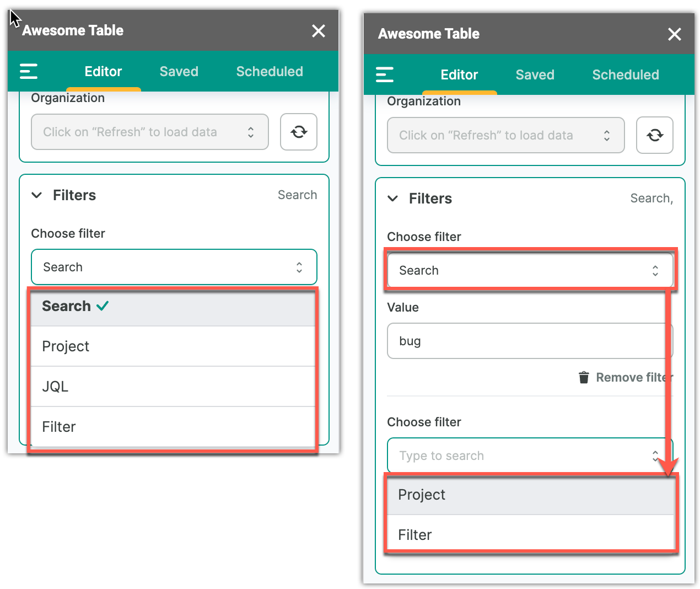
Task: Click the Type to search filter field
Action: click(x=518, y=456)
